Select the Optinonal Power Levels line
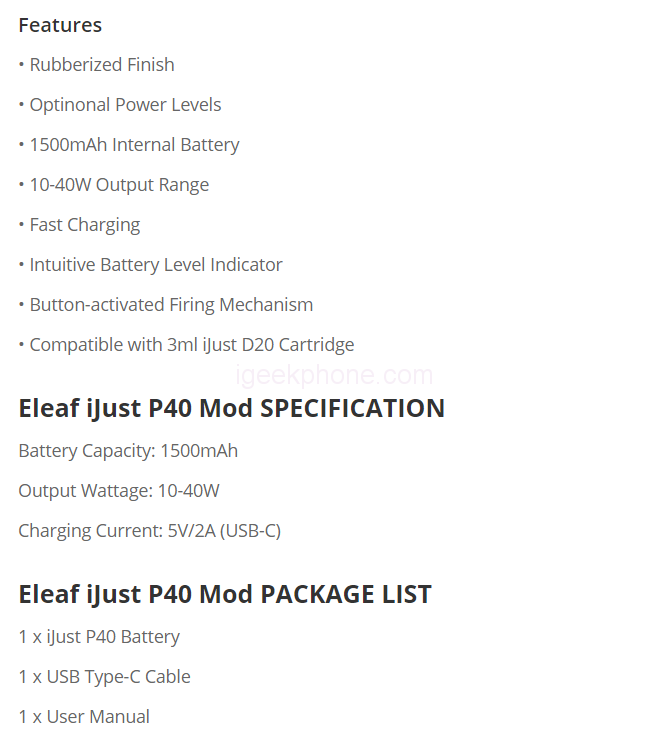Image resolution: width=654 pixels, height=737 pixels. click(x=125, y=105)
